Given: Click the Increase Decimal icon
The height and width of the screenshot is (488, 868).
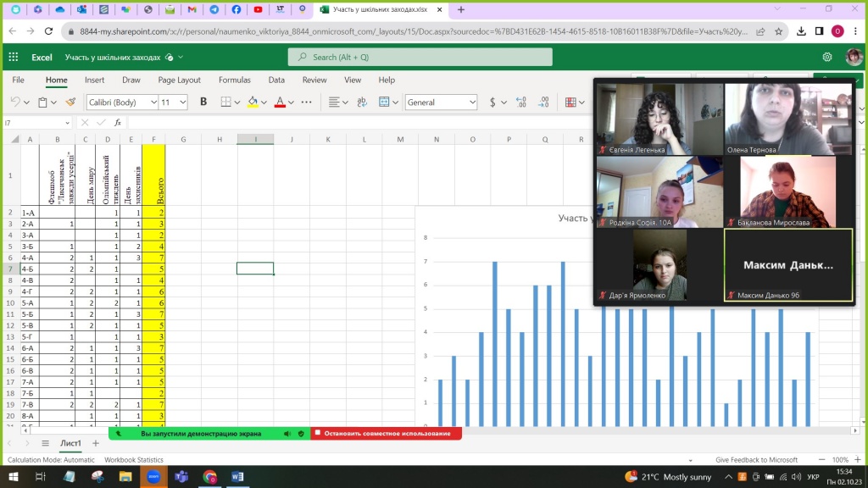Looking at the screenshot, I should pyautogui.click(x=520, y=102).
